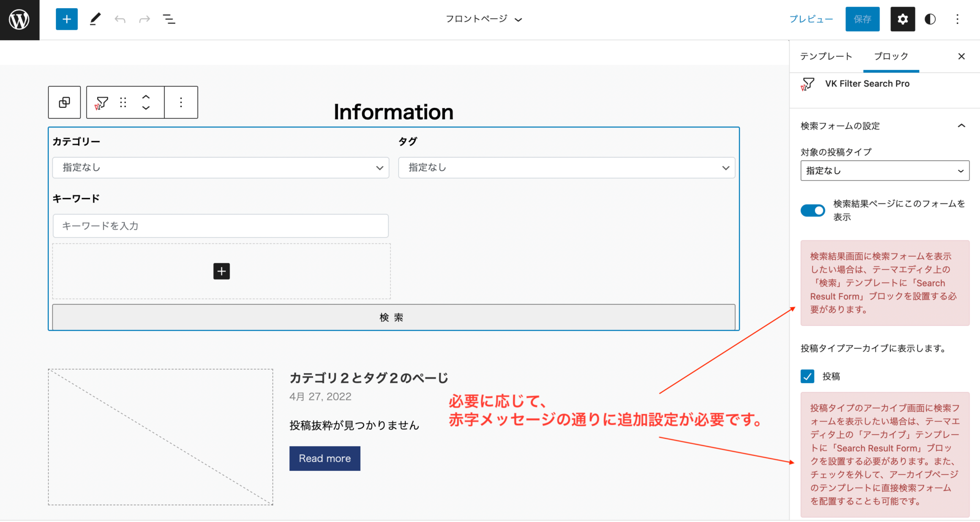This screenshot has width=980, height=522.
Task: Open the タグ dropdown
Action: coord(566,168)
